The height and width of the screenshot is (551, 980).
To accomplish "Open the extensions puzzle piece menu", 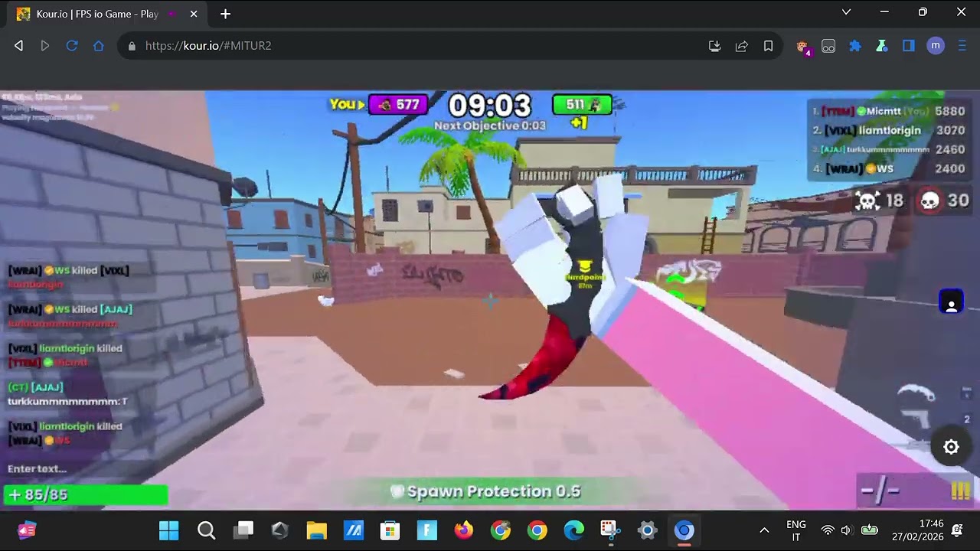I will 855,46.
